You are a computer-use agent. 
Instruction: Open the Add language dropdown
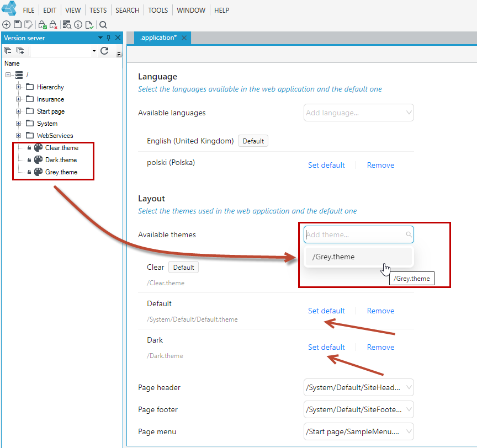coord(359,113)
